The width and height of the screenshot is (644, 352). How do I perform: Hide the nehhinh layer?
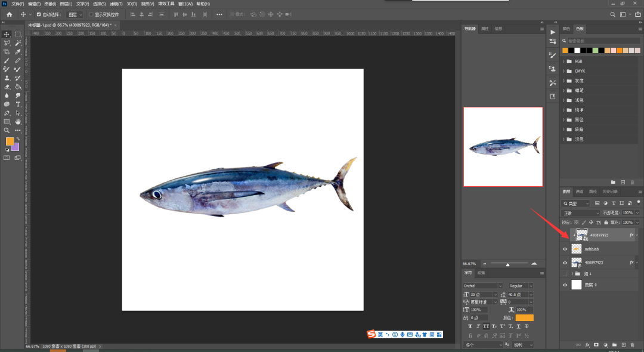coord(565,249)
